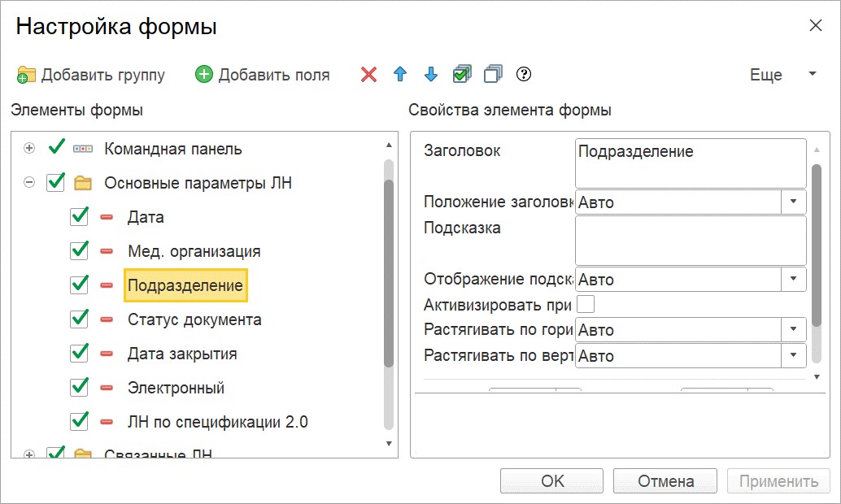Expand the Командная панель tree node
This screenshot has height=504, width=841.
pyautogui.click(x=30, y=149)
